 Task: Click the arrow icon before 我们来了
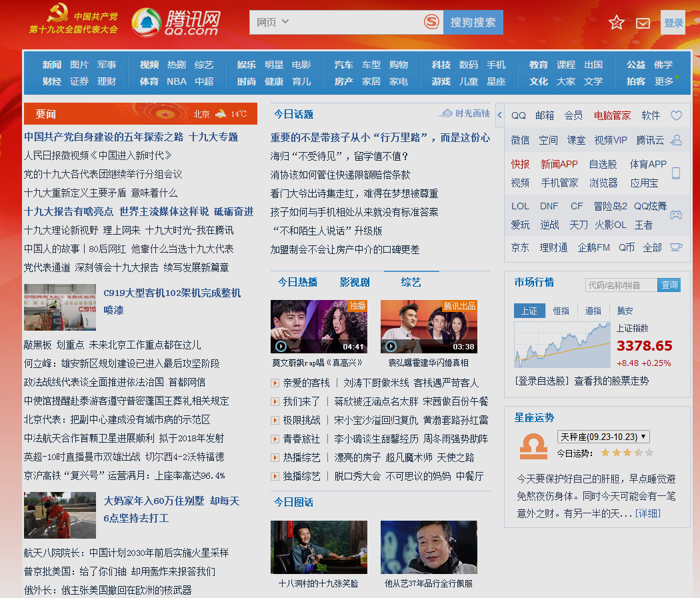tap(275, 401)
